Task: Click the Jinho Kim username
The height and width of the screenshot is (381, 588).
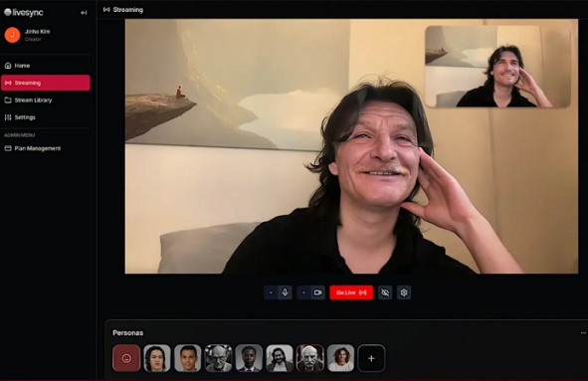Action: (37, 32)
